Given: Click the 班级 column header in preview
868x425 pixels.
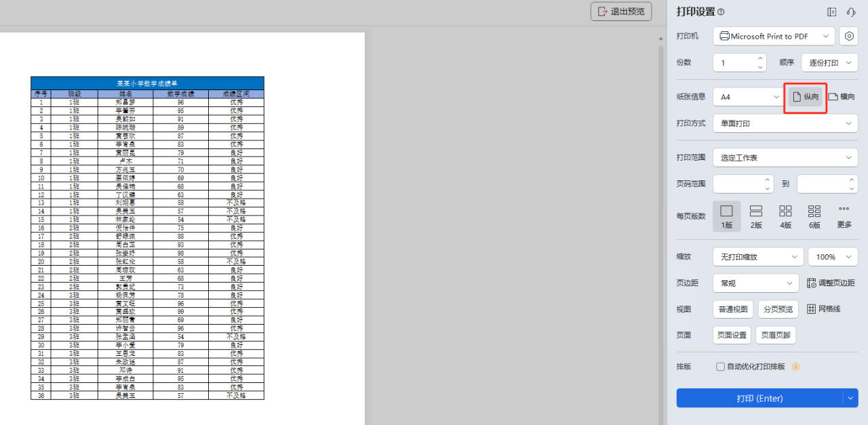Looking at the screenshot, I should click(x=75, y=94).
